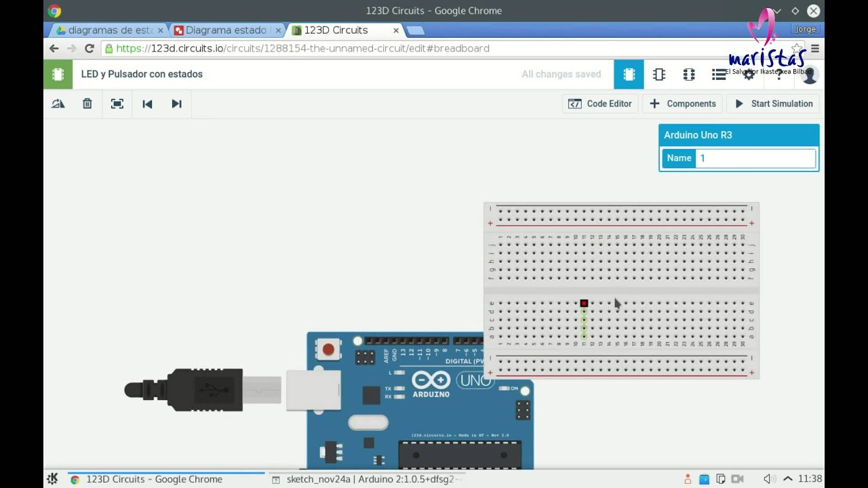Open the Bill of Materials list icon

tap(719, 75)
